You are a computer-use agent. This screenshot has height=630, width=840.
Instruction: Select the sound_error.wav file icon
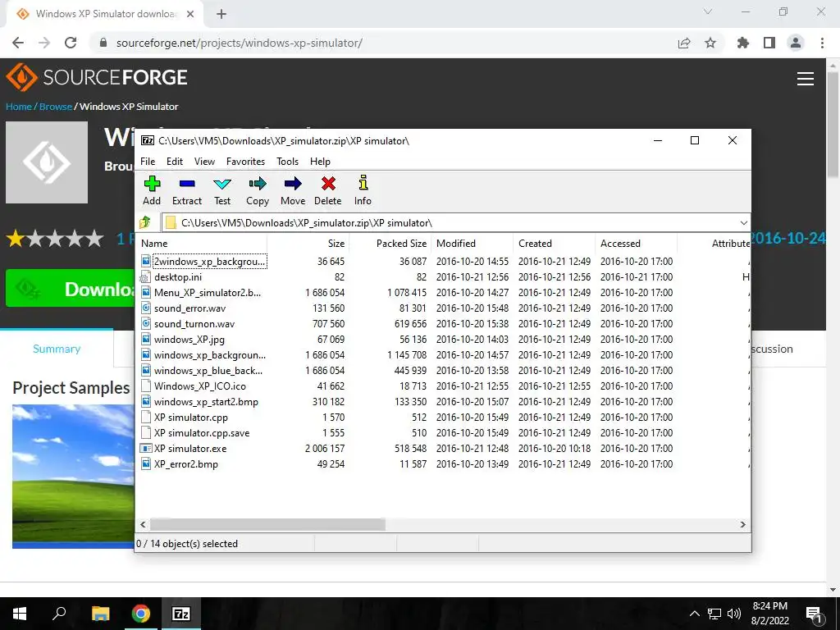pos(146,308)
